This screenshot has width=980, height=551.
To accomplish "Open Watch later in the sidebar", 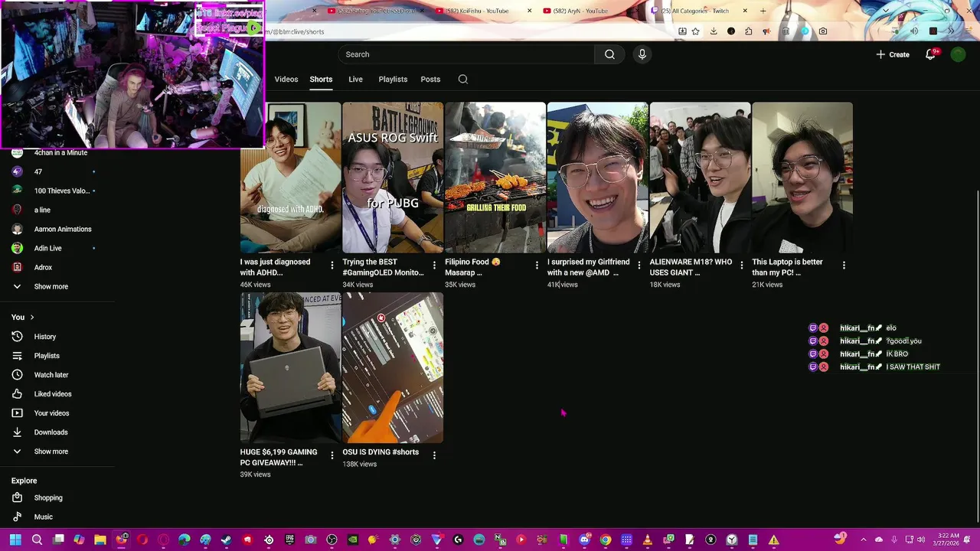I will click(51, 375).
